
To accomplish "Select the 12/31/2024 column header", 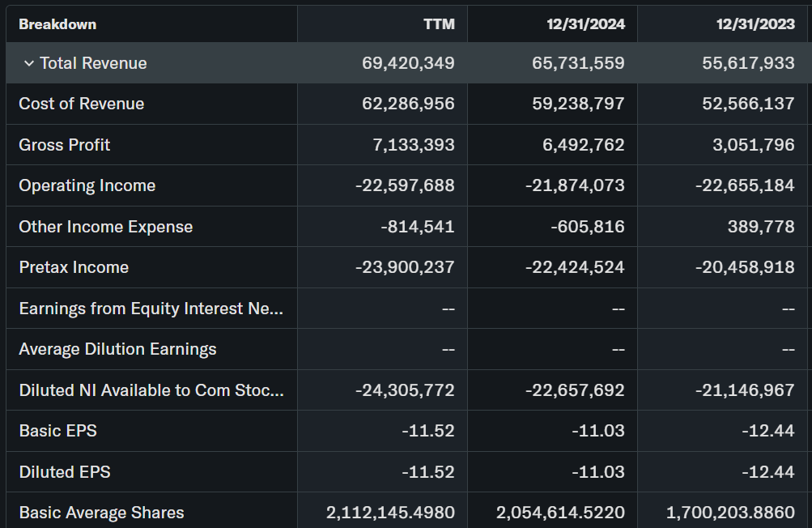I will click(585, 24).
